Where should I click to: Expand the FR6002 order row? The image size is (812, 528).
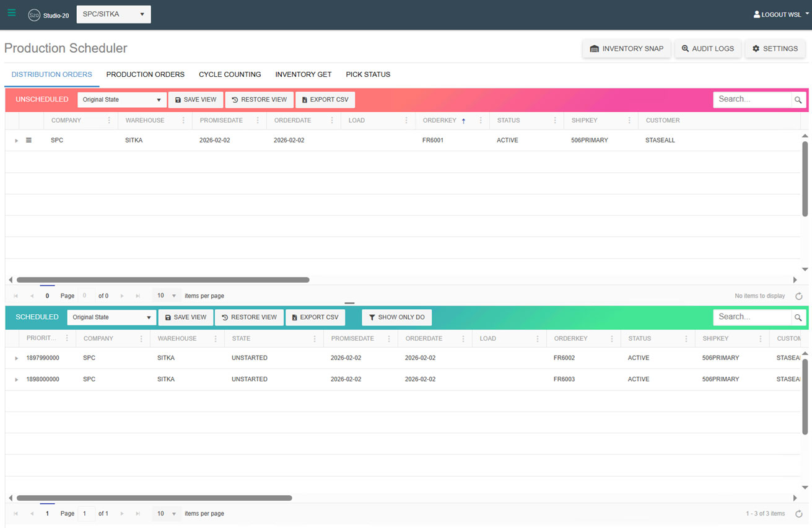(17, 358)
